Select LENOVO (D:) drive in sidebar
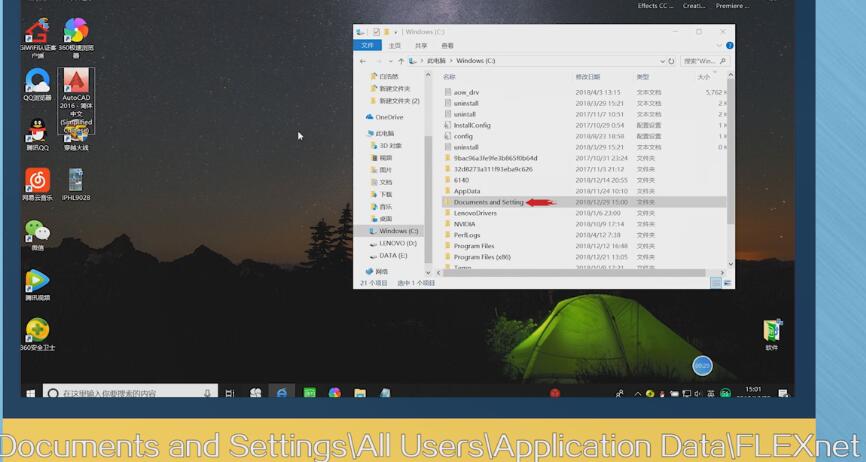The image size is (866, 462). pos(397,243)
